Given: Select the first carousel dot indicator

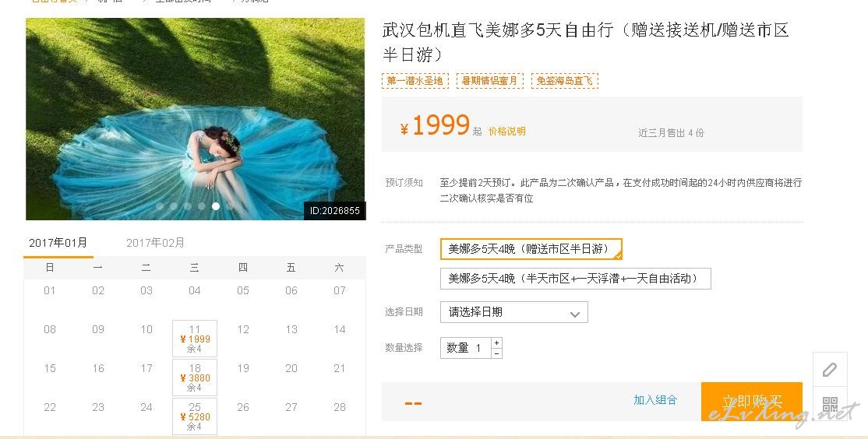Looking at the screenshot, I should [160, 206].
